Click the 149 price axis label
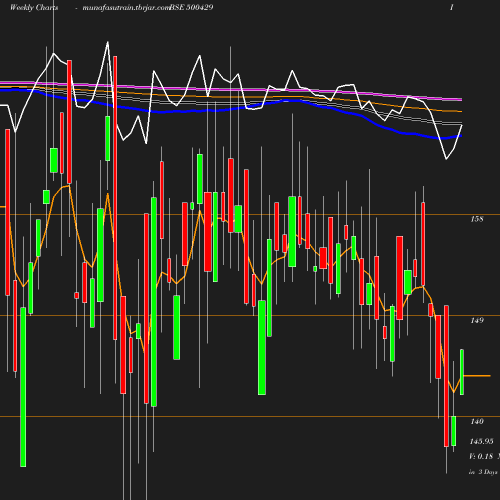 [477, 320]
